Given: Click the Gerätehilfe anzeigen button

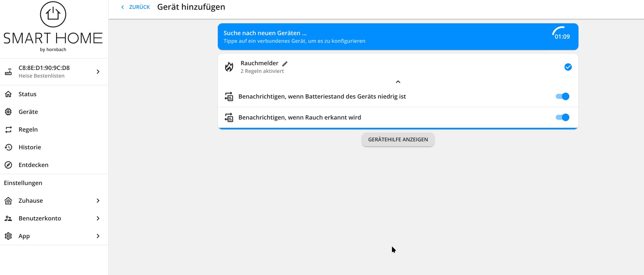Looking at the screenshot, I should [398, 140].
